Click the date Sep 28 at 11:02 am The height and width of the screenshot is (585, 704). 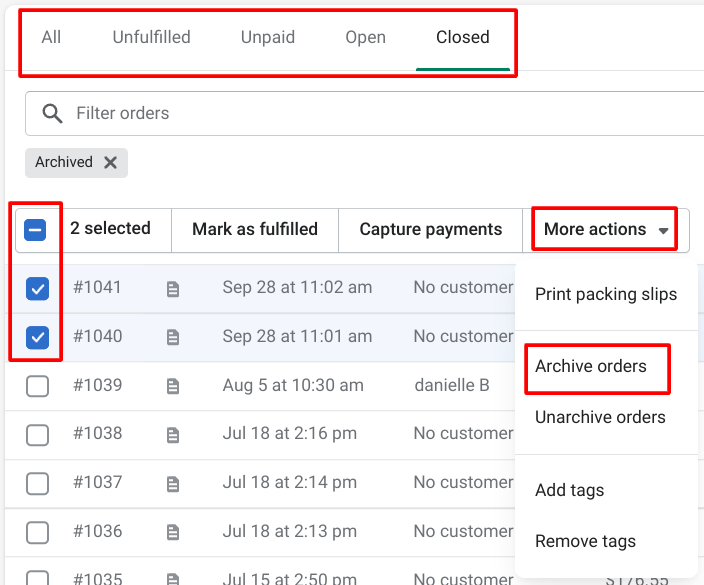pyautogui.click(x=297, y=287)
